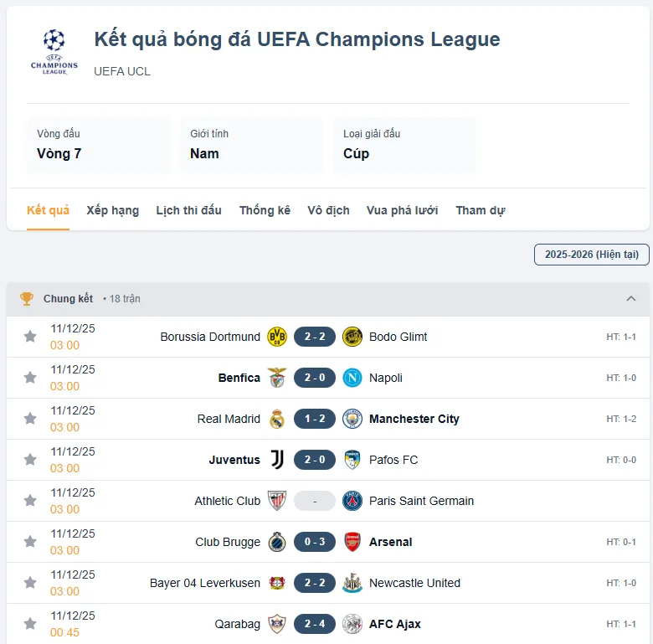Star the Real Madrid vs Manchester City match
The width and height of the screenshot is (653, 644).
(x=30, y=419)
